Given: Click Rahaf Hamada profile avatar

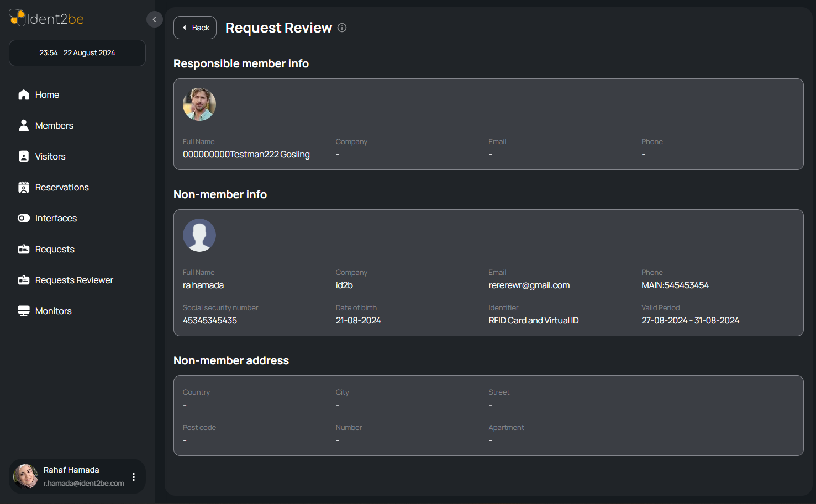Looking at the screenshot, I should click(26, 476).
